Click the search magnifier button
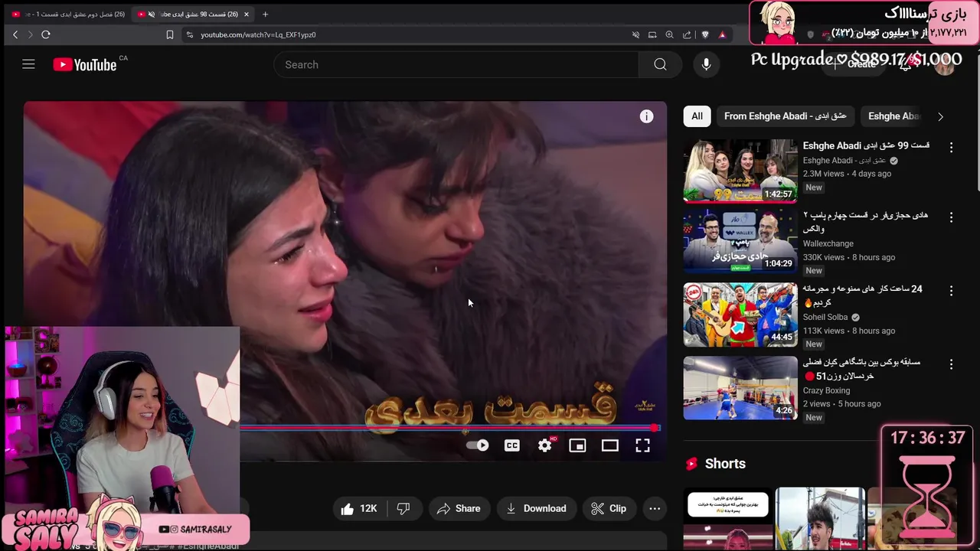The width and height of the screenshot is (980, 551). 660,64
